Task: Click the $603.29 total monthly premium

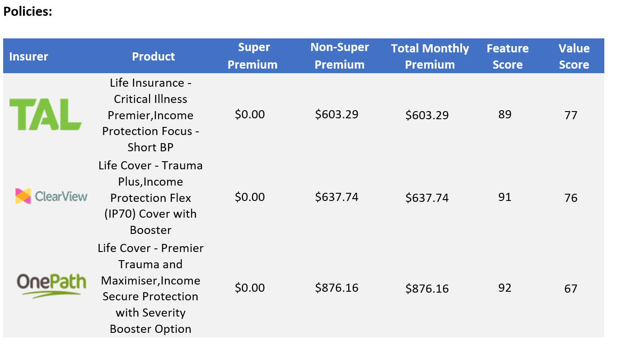Action: tap(427, 115)
